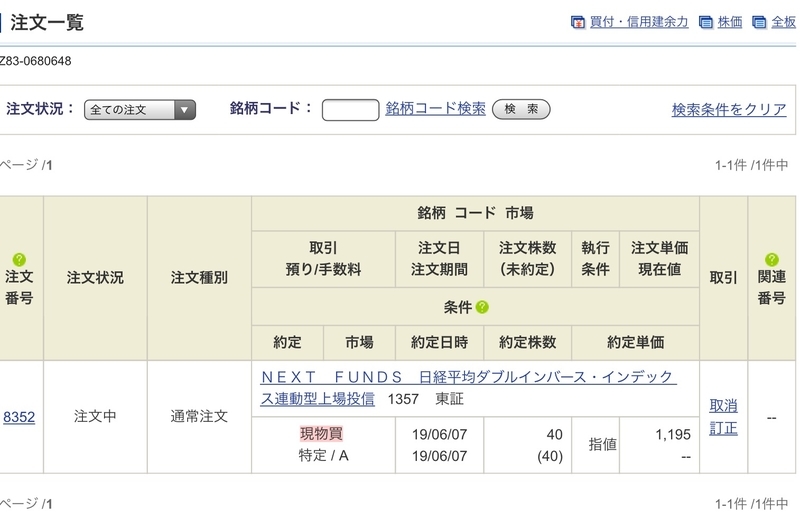The image size is (800, 528).
Task: Focus the 銘柄コード input field
Action: click(351, 110)
